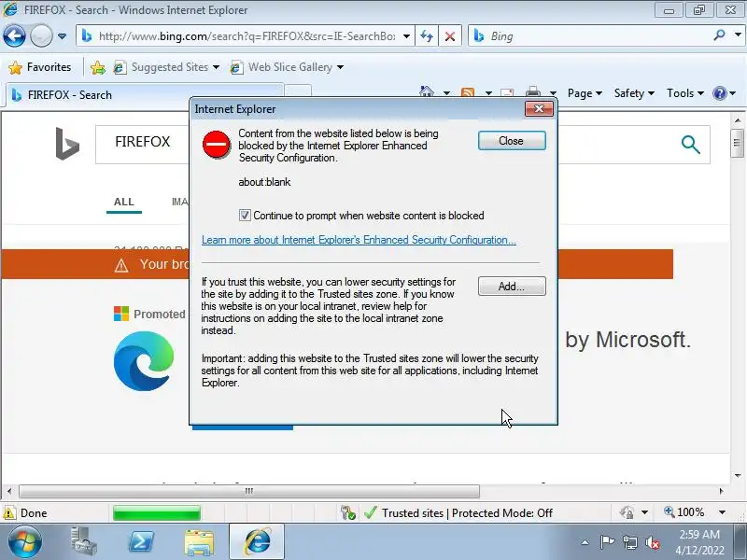The image size is (747, 560).
Task: Open Server Manager from taskbar
Action: point(84,542)
